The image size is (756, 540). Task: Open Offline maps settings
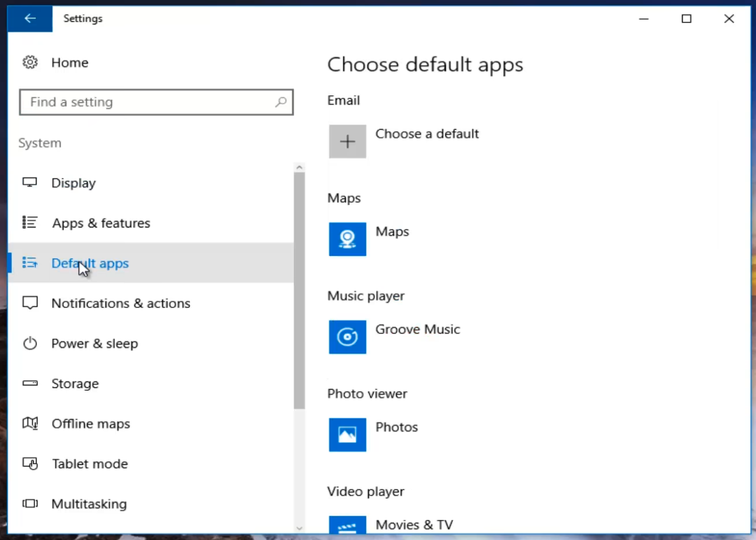point(91,424)
